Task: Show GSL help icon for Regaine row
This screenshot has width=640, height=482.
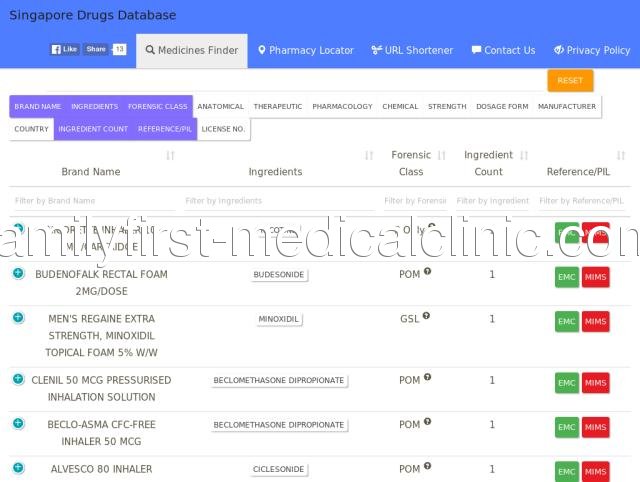Action: click(426, 315)
